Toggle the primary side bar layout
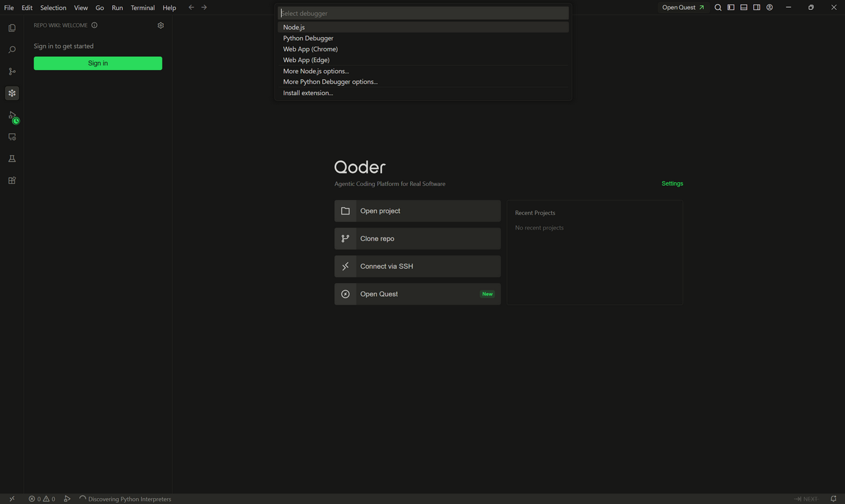Image resolution: width=845 pixels, height=504 pixels. [731, 7]
